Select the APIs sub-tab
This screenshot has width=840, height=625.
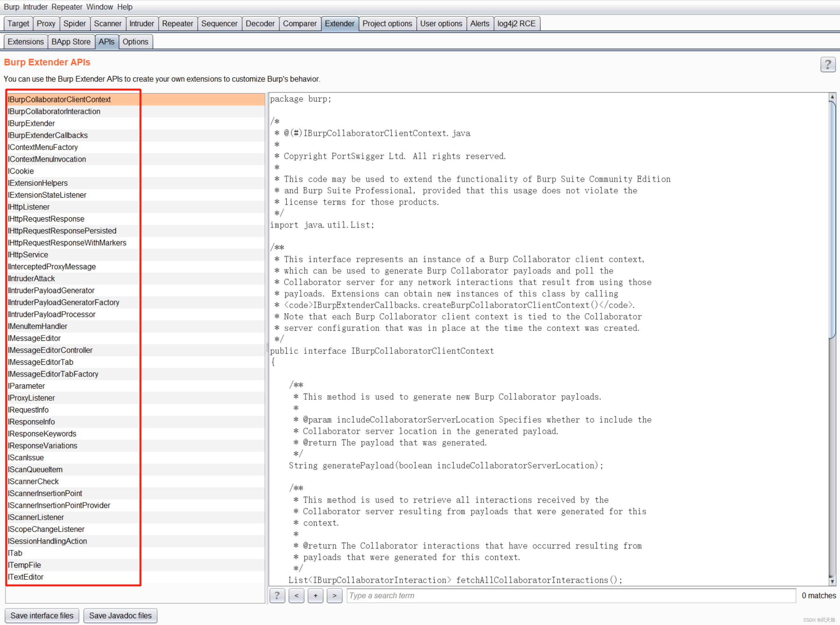(107, 42)
